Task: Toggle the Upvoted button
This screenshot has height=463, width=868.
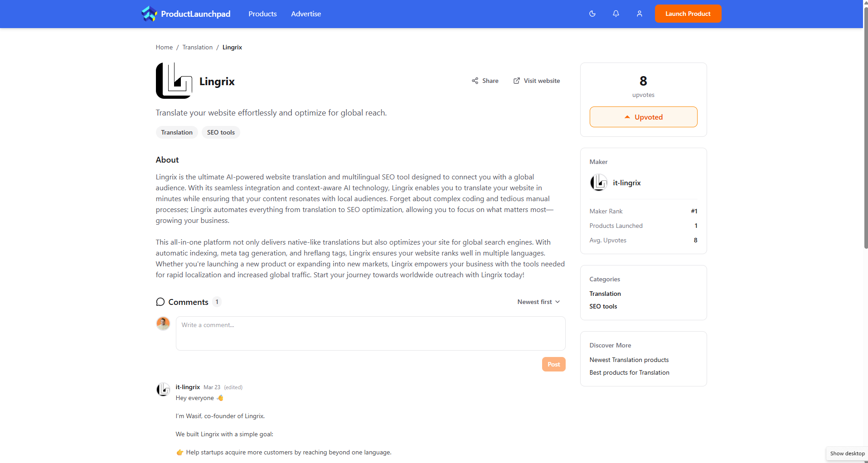Action: (643, 116)
